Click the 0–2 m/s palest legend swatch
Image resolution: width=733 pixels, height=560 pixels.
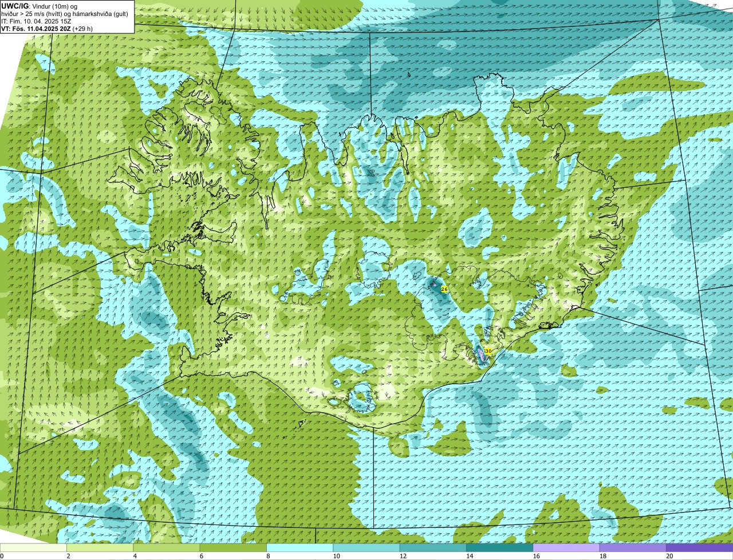(34, 548)
